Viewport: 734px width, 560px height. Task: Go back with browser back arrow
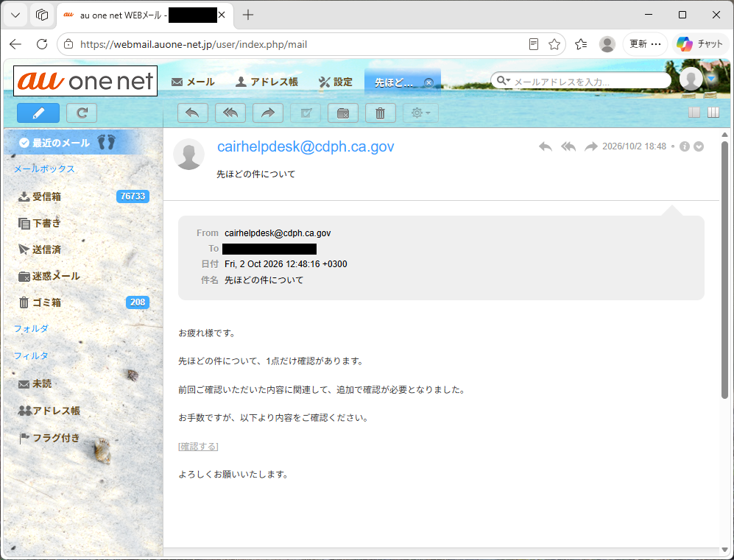(x=15, y=44)
